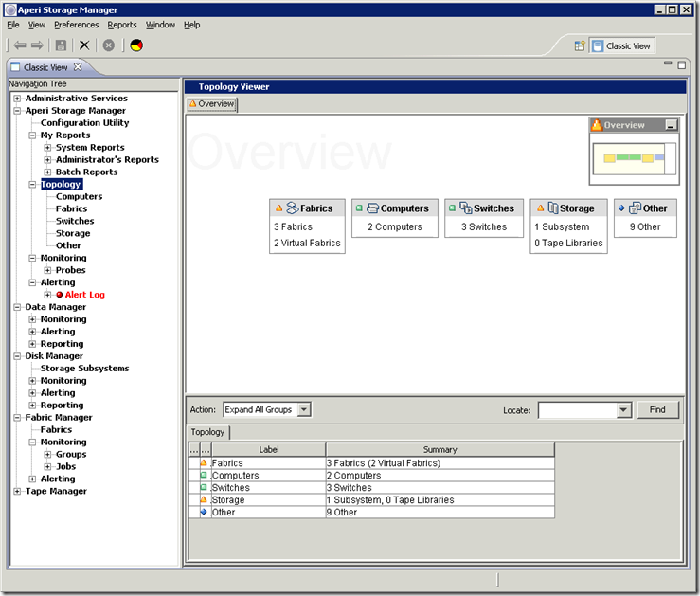Open the Preferences menu
700x596 pixels.
77,25
